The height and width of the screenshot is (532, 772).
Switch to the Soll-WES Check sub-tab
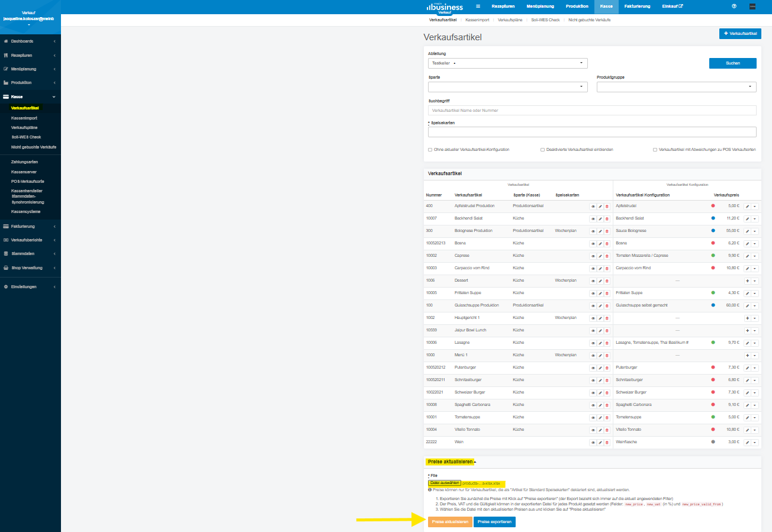tap(545, 20)
